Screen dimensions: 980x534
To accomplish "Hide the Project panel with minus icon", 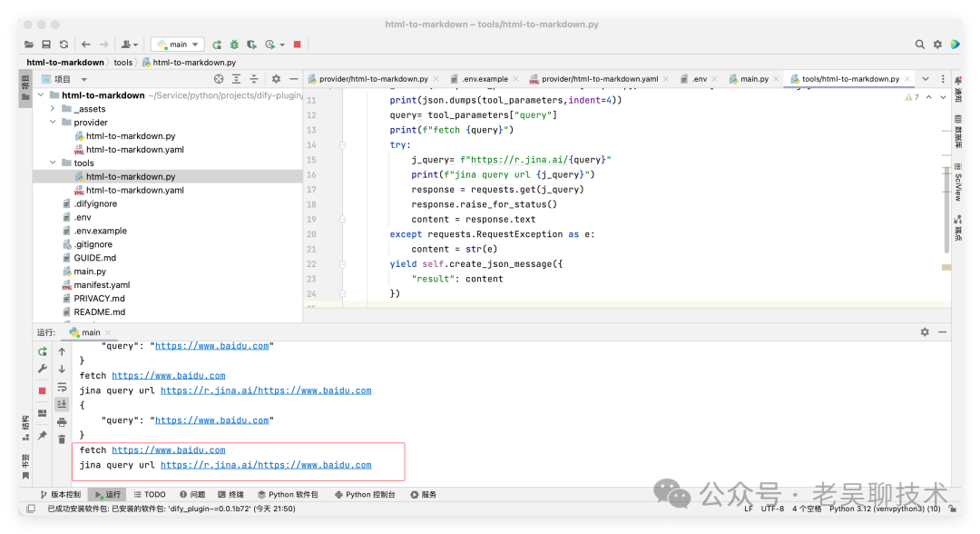I will (x=294, y=79).
